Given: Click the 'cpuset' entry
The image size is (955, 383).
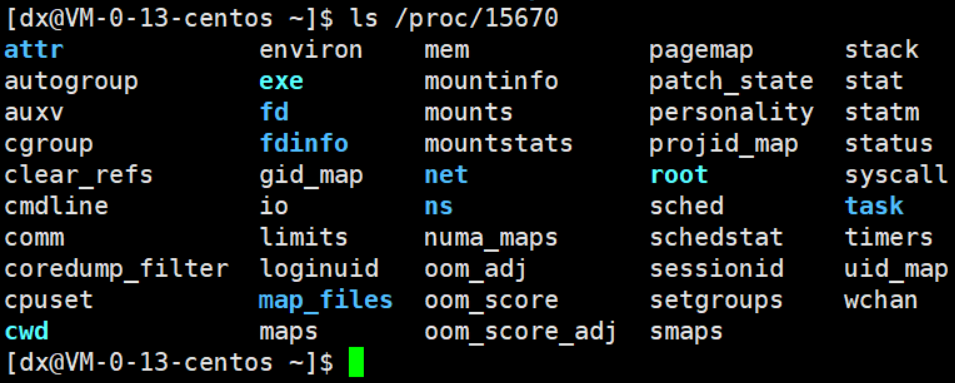Looking at the screenshot, I should tap(49, 301).
